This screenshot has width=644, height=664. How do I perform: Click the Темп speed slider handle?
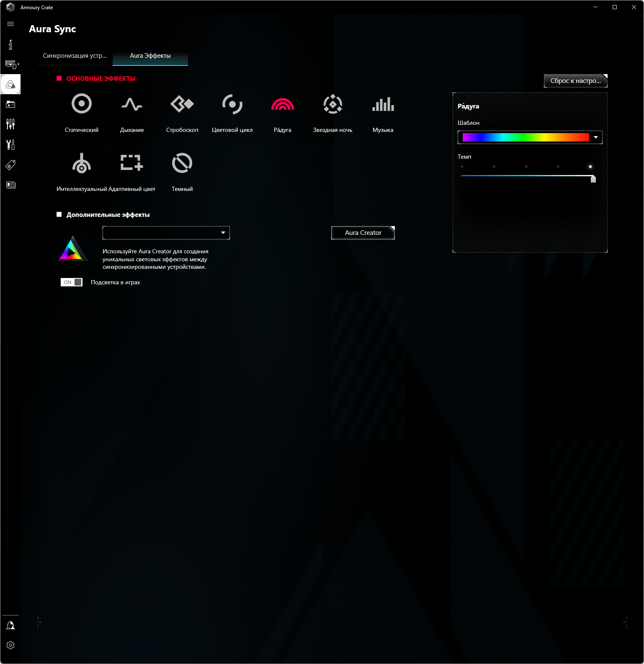[x=593, y=179]
